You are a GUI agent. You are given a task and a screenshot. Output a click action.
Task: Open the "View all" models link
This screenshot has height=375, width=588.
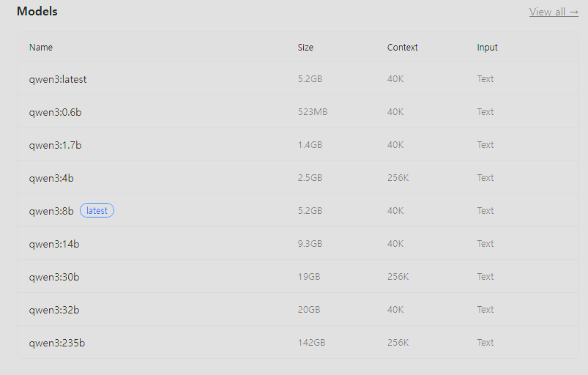pyautogui.click(x=554, y=12)
